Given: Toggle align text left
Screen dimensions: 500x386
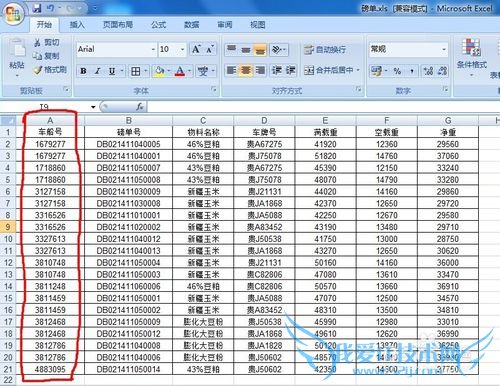Looking at the screenshot, I should [x=231, y=70].
